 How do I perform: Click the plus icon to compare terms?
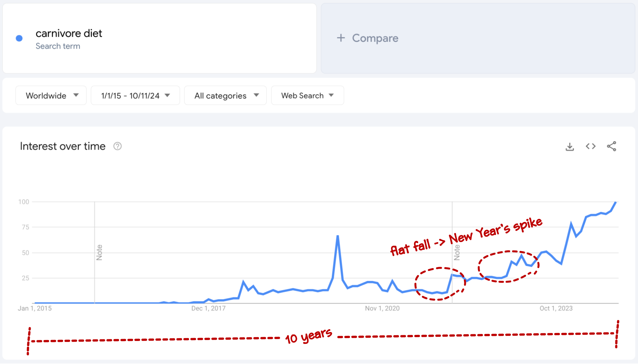[x=341, y=39]
